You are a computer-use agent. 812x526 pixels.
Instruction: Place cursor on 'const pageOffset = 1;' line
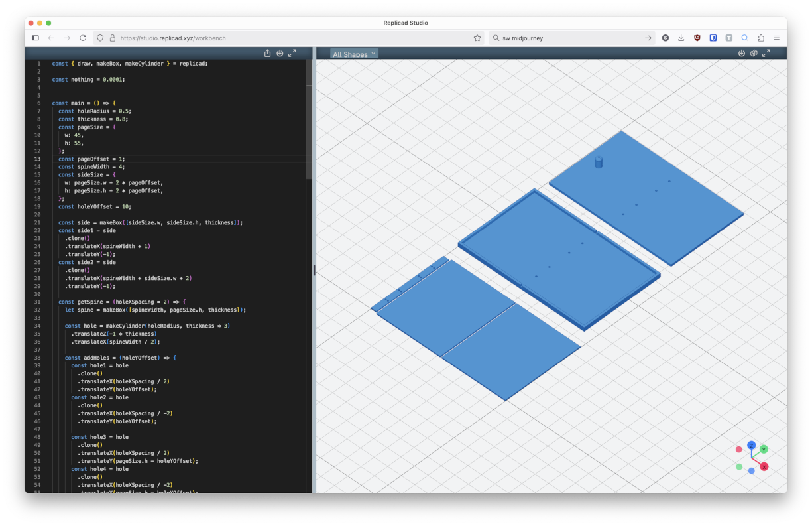click(x=91, y=159)
